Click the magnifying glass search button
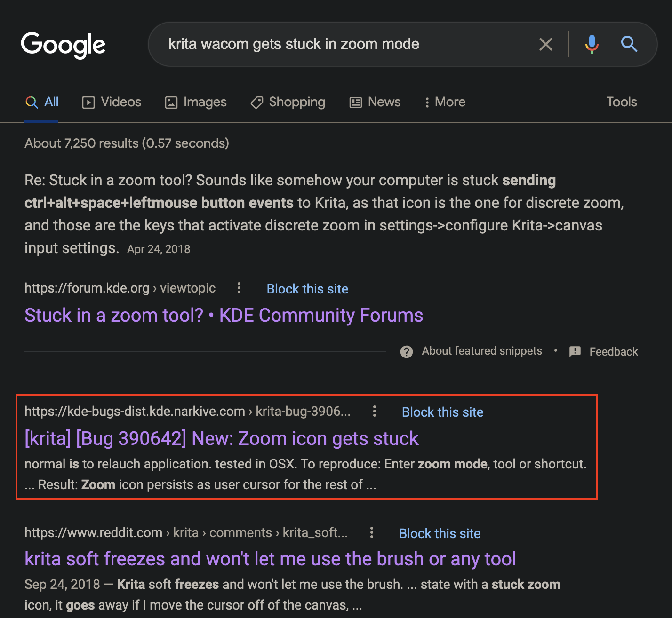 point(629,44)
